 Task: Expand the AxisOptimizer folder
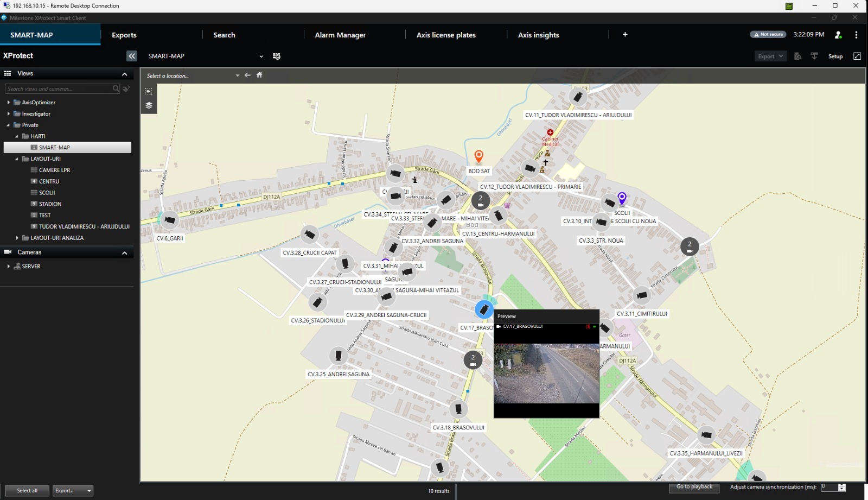pos(8,102)
